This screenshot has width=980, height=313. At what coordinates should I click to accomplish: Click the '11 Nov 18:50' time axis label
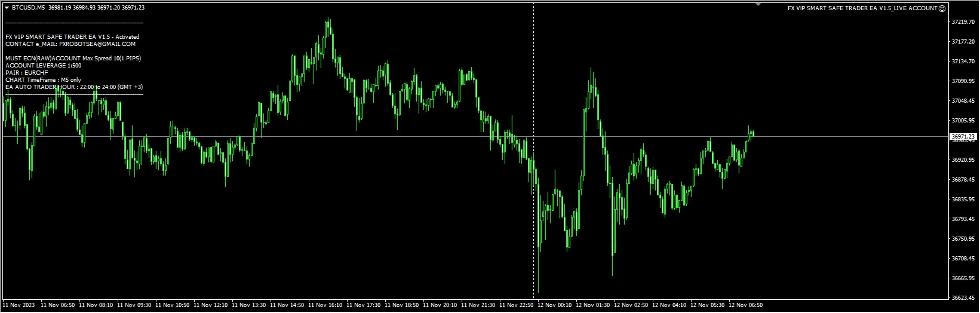coord(402,305)
